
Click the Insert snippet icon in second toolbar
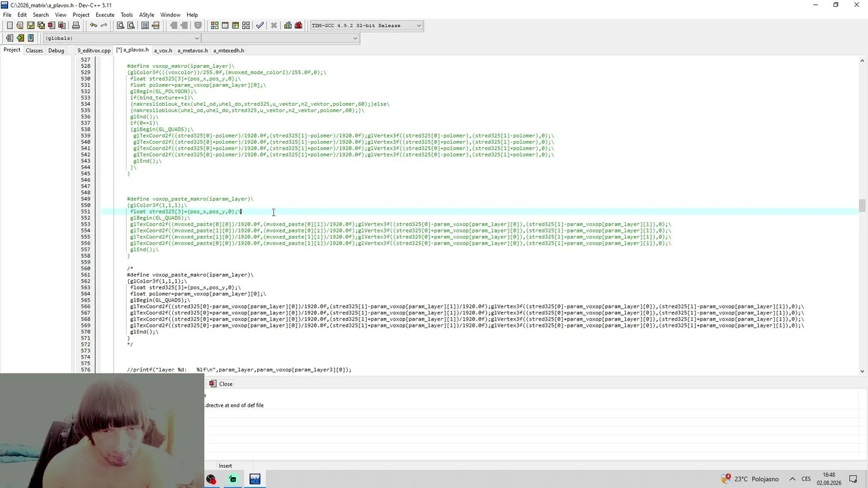point(9,38)
